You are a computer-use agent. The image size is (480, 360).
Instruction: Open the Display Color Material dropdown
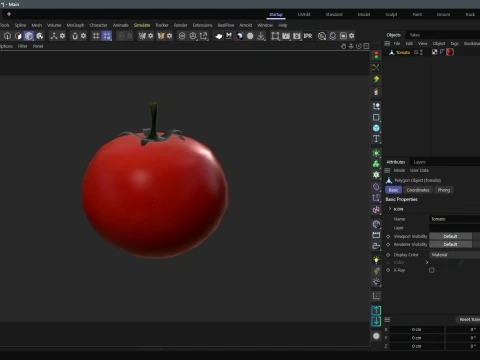click(455, 255)
